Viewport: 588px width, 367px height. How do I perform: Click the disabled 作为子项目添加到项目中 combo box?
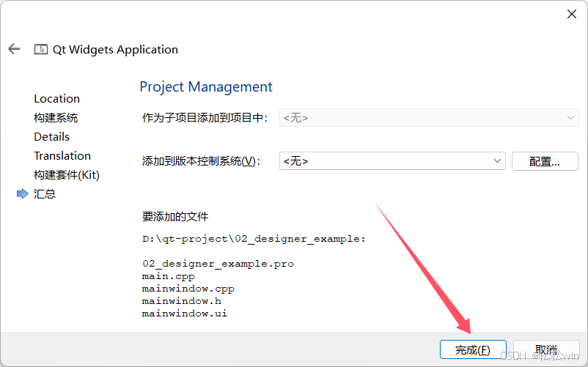point(429,118)
